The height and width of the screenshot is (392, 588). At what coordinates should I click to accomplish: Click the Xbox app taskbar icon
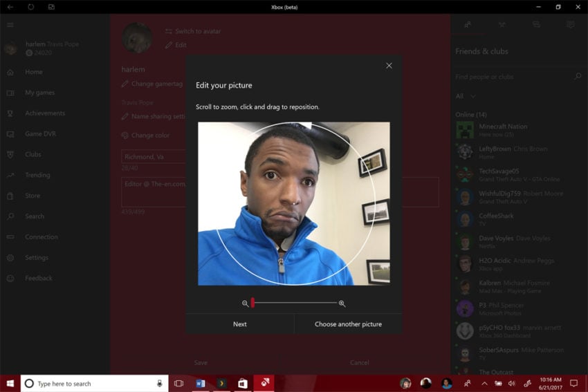click(264, 383)
